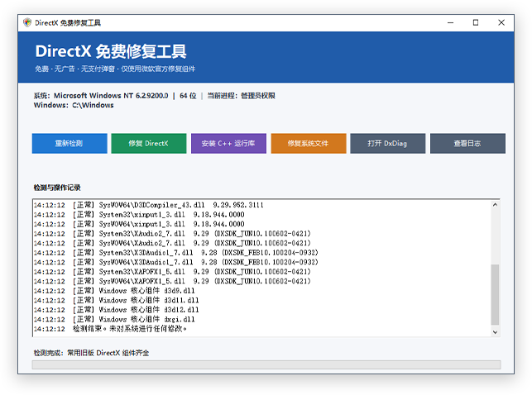View the log via 查看日志 button
Image resolution: width=532 pixels, height=395 pixels.
click(x=467, y=143)
